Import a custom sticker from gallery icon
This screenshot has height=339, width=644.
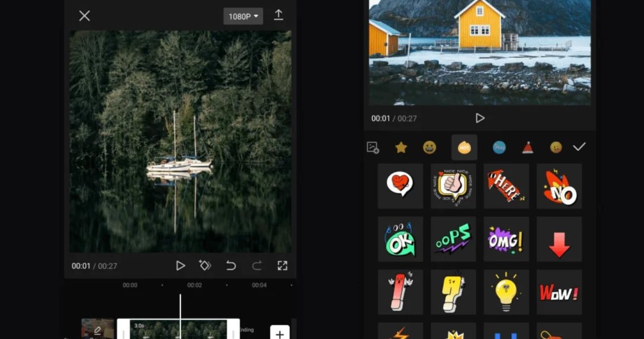tap(372, 147)
